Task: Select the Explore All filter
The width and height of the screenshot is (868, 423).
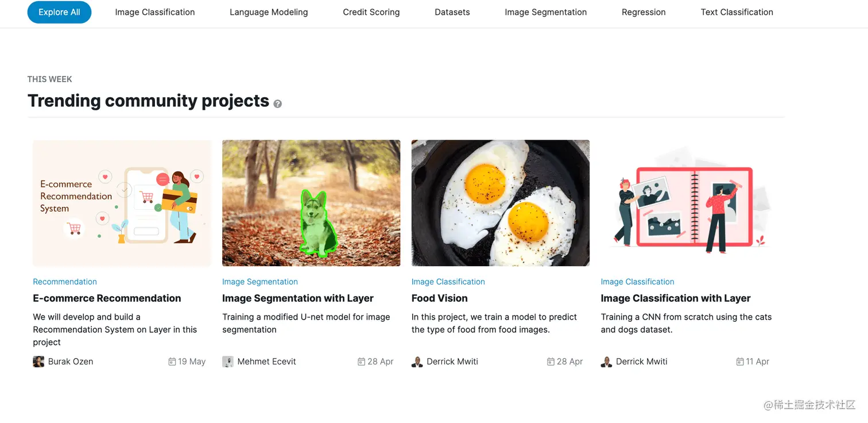Action: coord(59,12)
